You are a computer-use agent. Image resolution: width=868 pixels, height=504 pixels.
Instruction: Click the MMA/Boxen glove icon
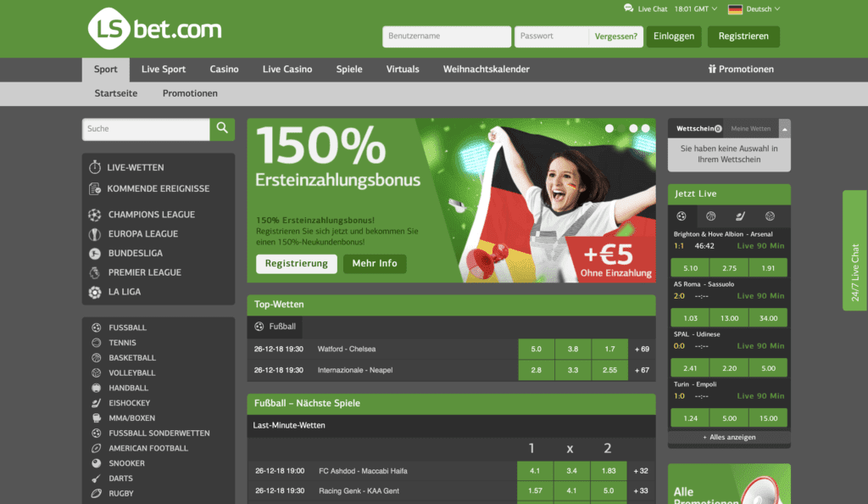[x=97, y=417]
